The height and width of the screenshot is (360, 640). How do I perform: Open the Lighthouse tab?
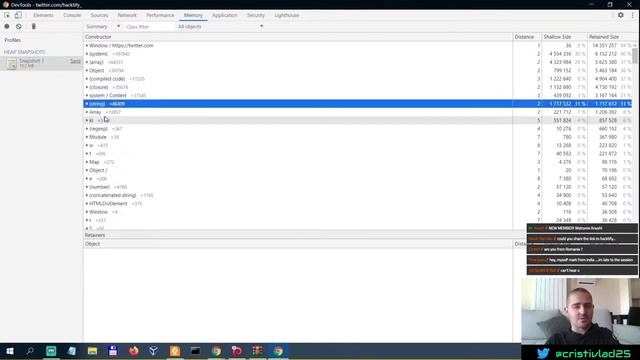pyautogui.click(x=287, y=15)
